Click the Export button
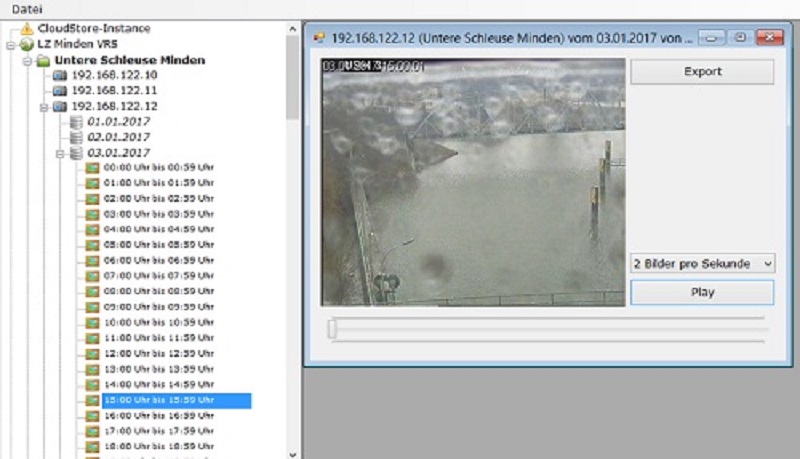 pos(702,71)
